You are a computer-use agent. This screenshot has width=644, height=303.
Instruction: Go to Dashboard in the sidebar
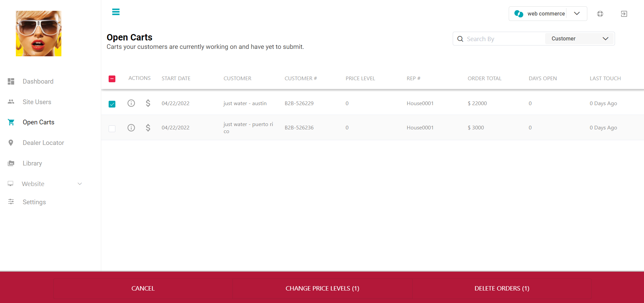[x=38, y=81]
